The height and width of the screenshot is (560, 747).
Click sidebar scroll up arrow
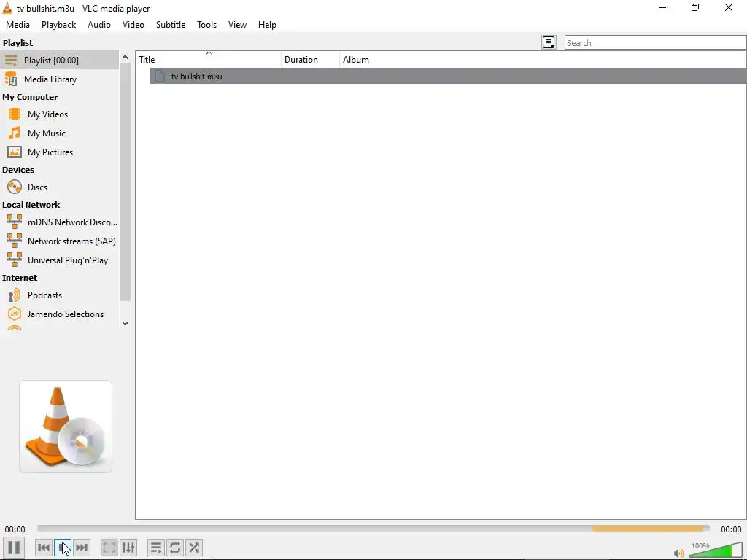pos(125,57)
